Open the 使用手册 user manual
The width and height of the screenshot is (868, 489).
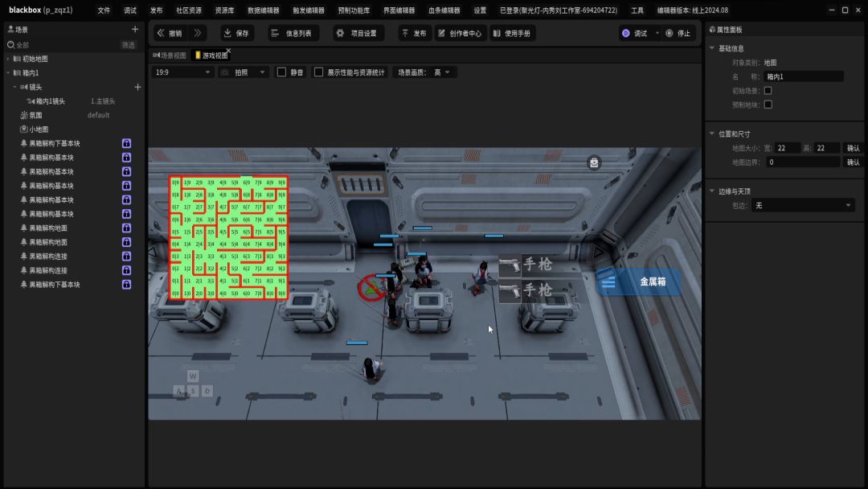(511, 33)
